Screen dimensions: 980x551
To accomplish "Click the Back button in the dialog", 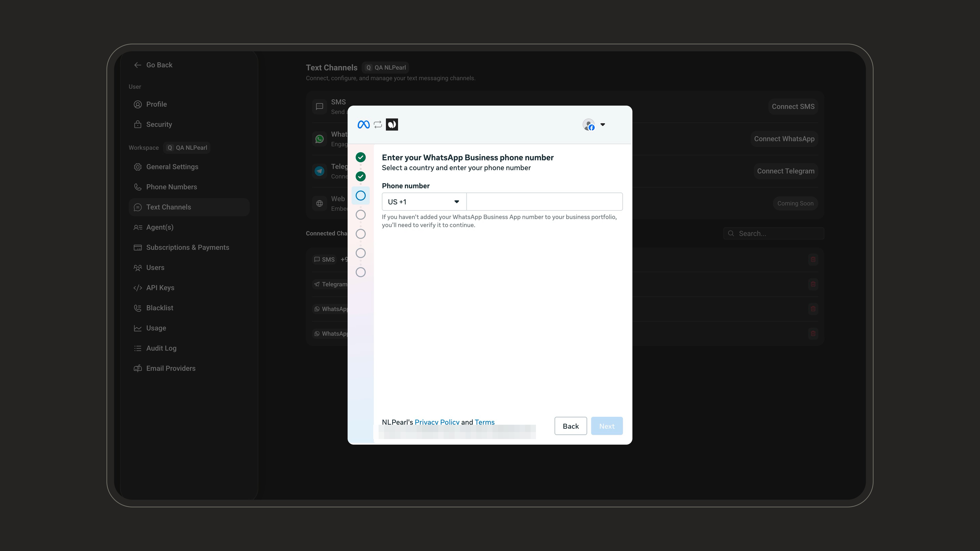I will [571, 426].
